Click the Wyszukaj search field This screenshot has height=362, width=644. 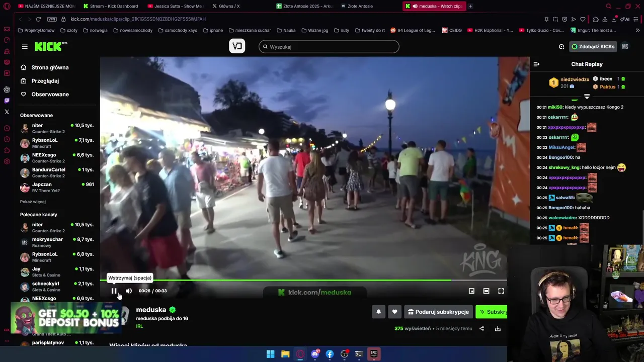(329, 47)
